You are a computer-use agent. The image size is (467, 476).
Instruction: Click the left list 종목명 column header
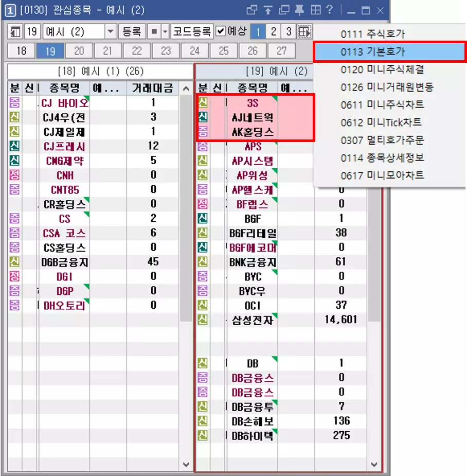click(x=64, y=88)
